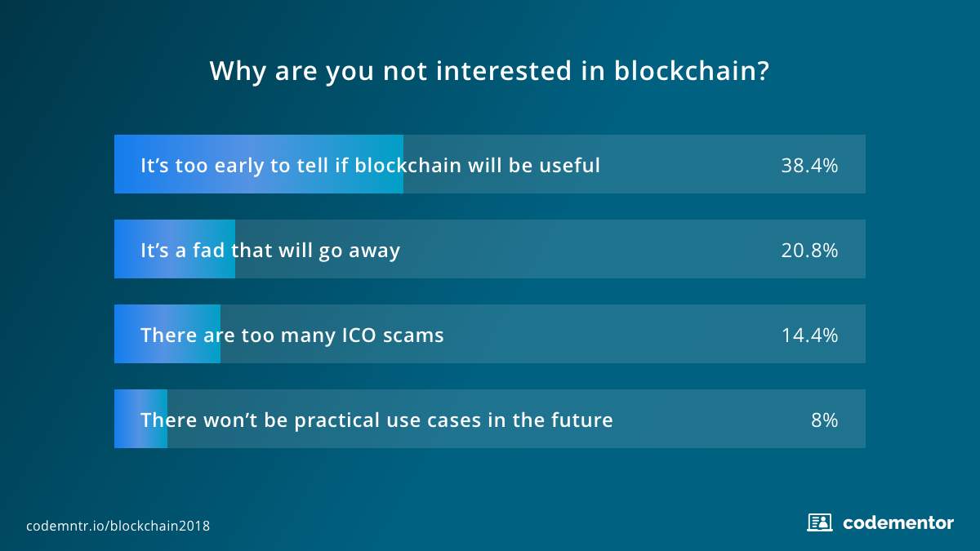Open the codemntr.io/blockchain2018 link
The width and height of the screenshot is (980, 551).
(118, 526)
